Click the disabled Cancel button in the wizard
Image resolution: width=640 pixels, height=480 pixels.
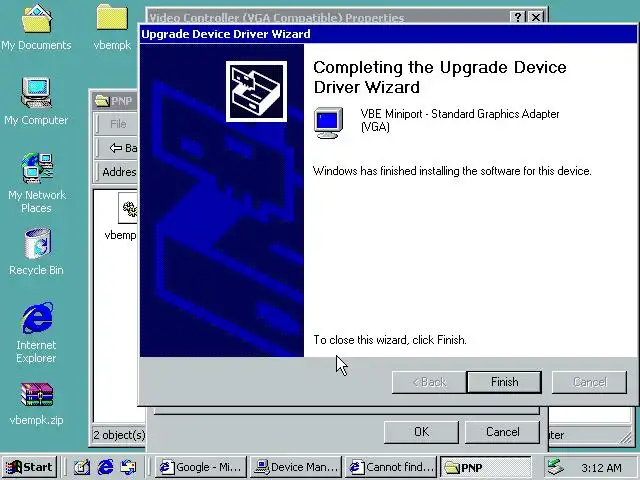tap(589, 382)
